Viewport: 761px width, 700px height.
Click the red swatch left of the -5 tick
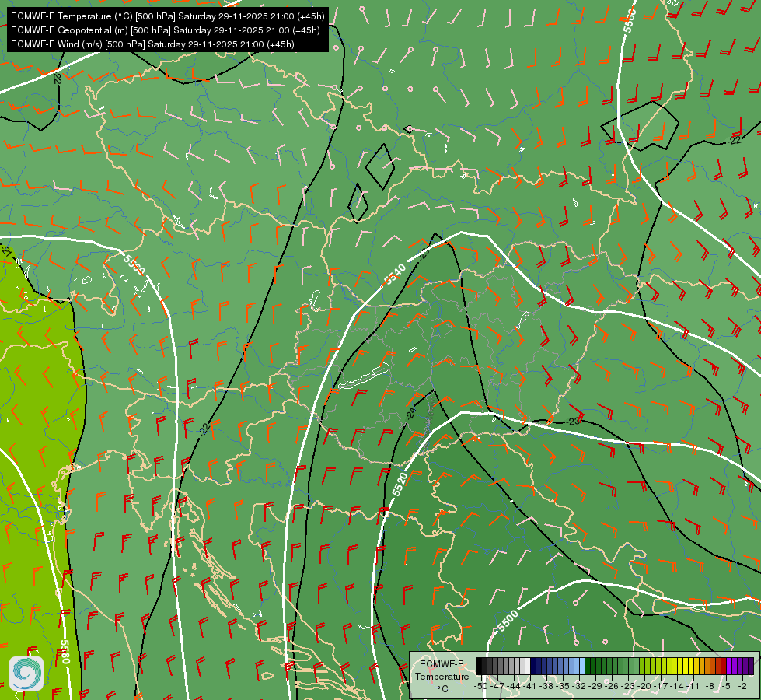[x=724, y=666]
